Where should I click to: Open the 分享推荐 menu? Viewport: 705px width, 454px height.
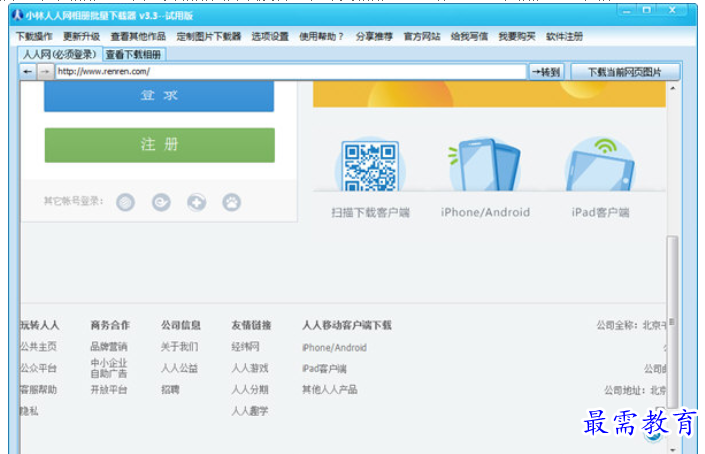pyautogui.click(x=374, y=36)
